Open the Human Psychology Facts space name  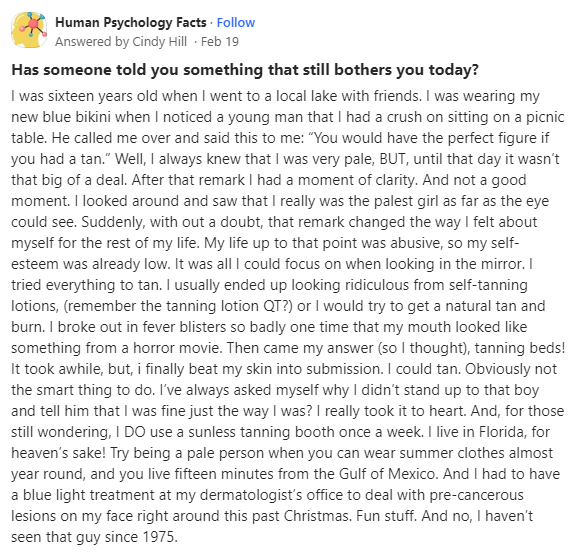click(131, 22)
